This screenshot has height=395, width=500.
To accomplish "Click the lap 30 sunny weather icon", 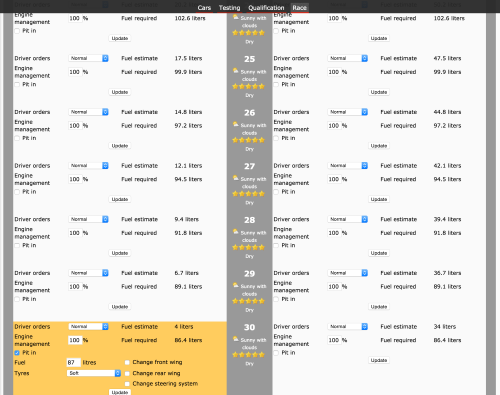I will click(x=236, y=339).
